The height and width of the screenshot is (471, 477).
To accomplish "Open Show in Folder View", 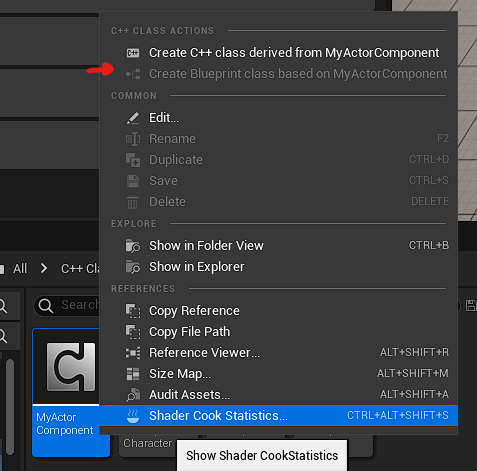I will coord(279,246).
